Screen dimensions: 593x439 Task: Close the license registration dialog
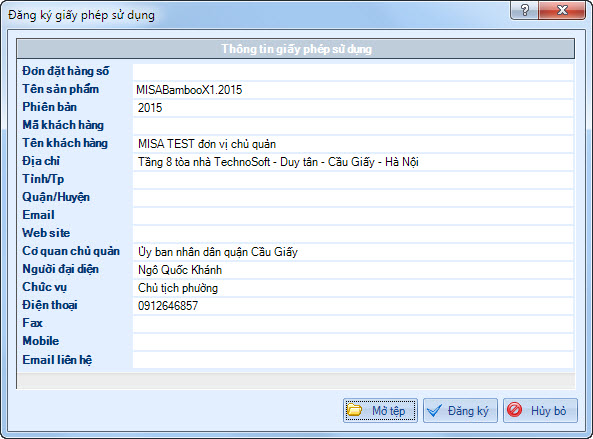pos(562,10)
